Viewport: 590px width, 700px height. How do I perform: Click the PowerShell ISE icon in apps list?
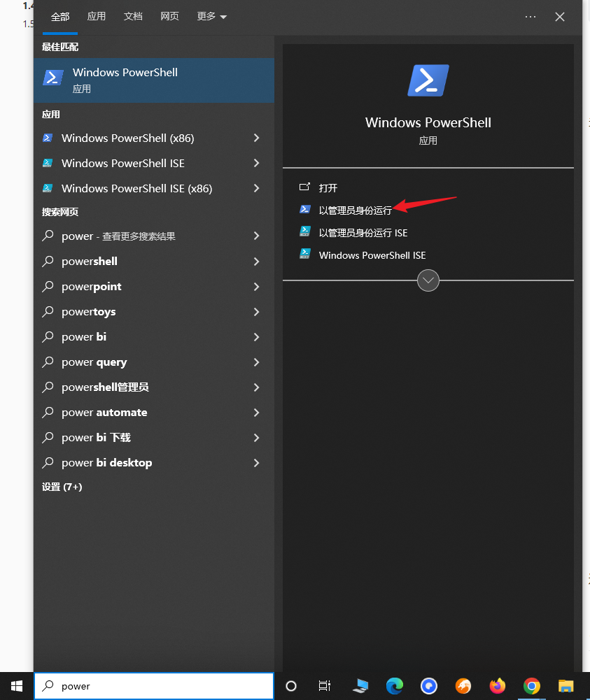coord(48,163)
